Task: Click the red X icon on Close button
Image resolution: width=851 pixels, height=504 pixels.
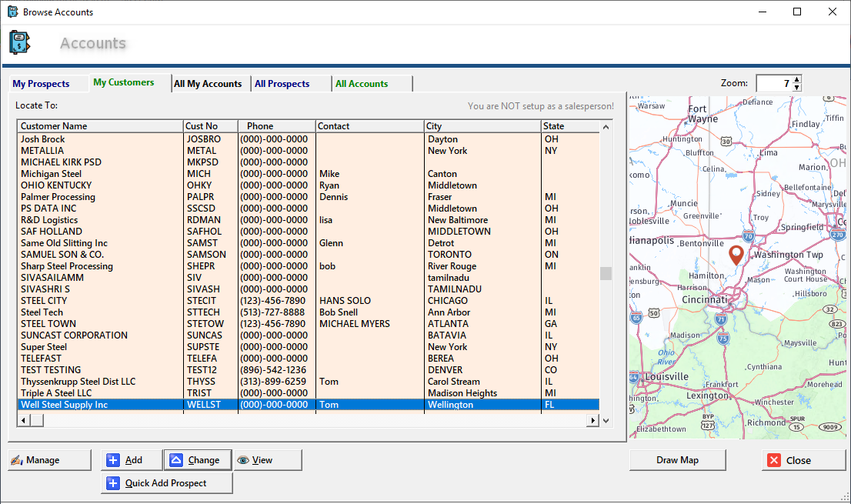Action: [x=774, y=460]
